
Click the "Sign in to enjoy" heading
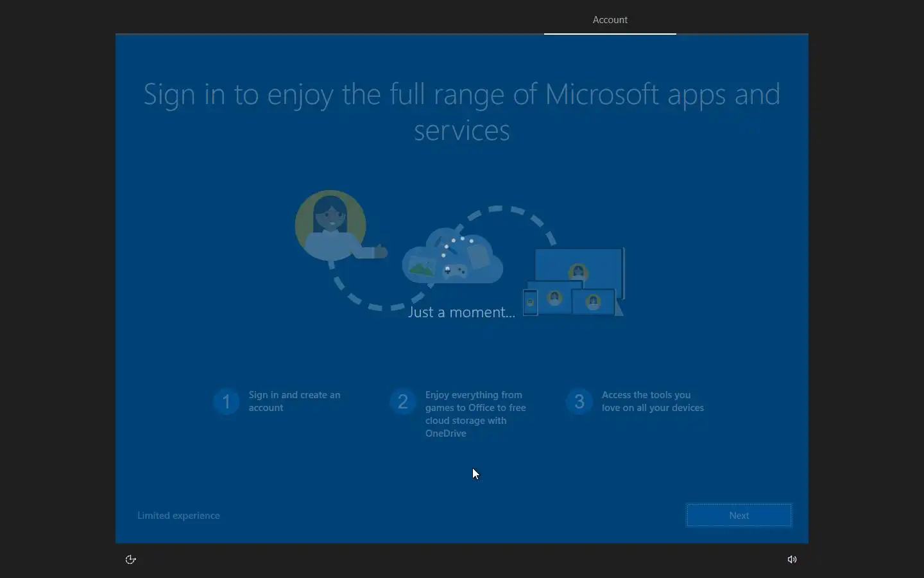pyautogui.click(x=462, y=112)
